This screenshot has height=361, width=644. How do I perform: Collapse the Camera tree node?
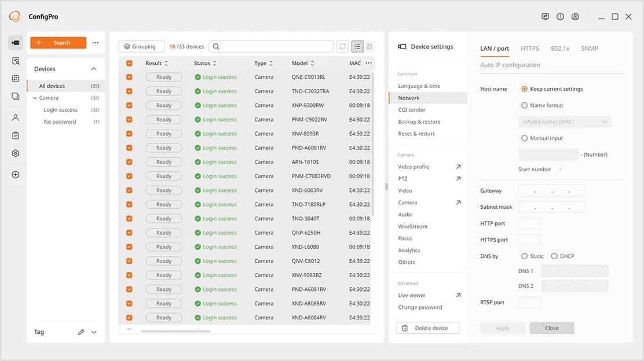35,98
